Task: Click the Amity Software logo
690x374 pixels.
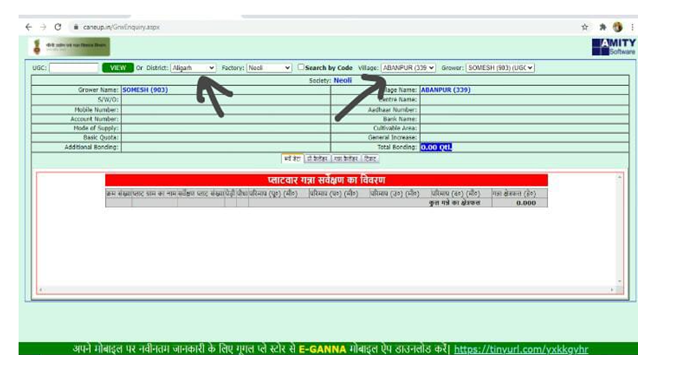Action: point(614,47)
